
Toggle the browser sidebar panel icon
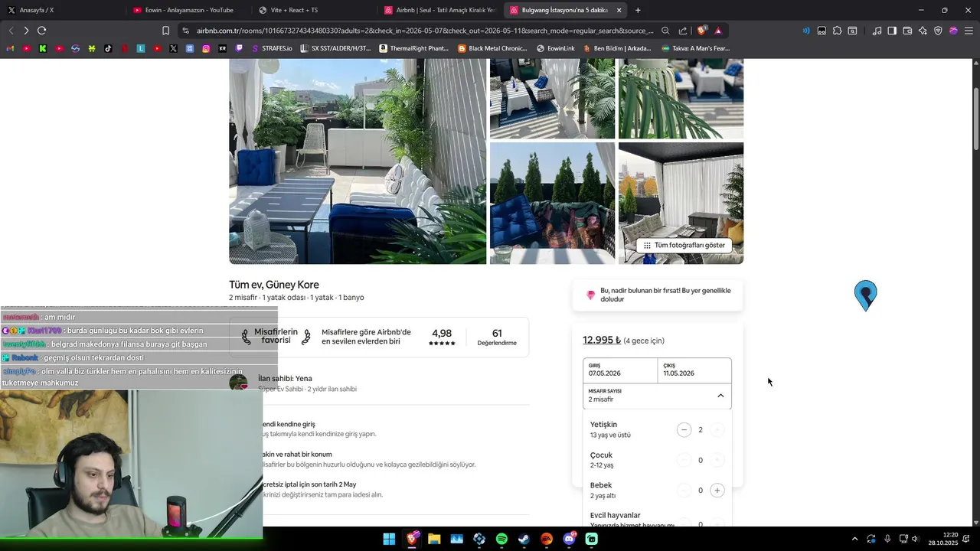point(892,31)
